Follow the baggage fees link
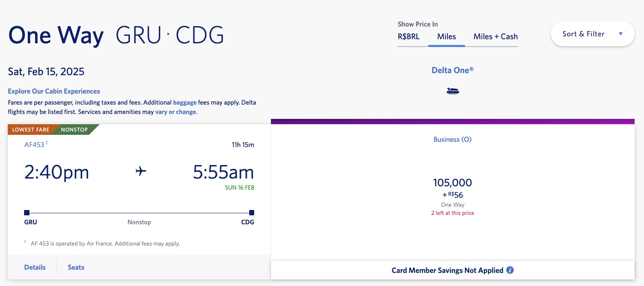644x286 pixels. click(185, 103)
